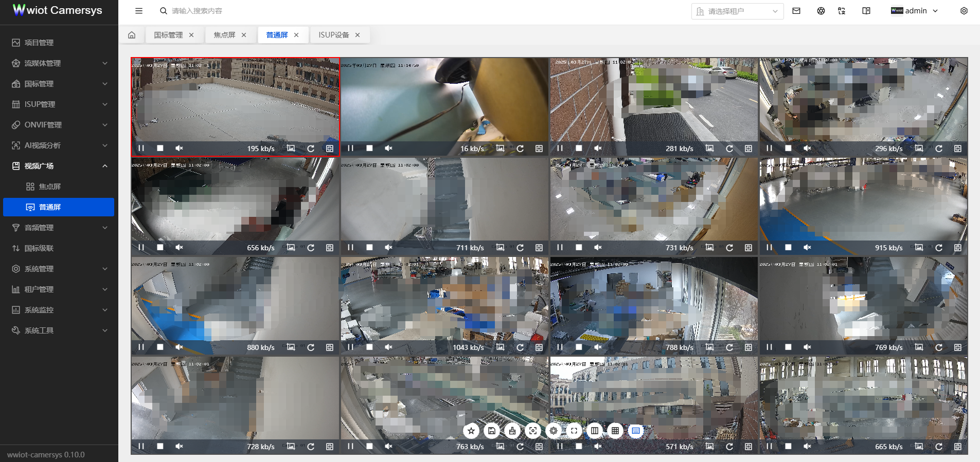Take snapshot of the 195 kb/s camera
Viewport: 980px width, 462px height.
291,149
